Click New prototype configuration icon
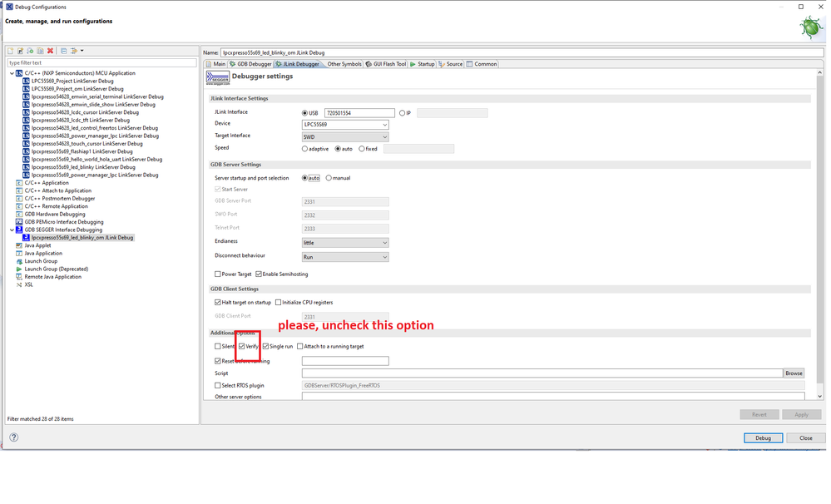The height and width of the screenshot is (504, 831). 20,51
